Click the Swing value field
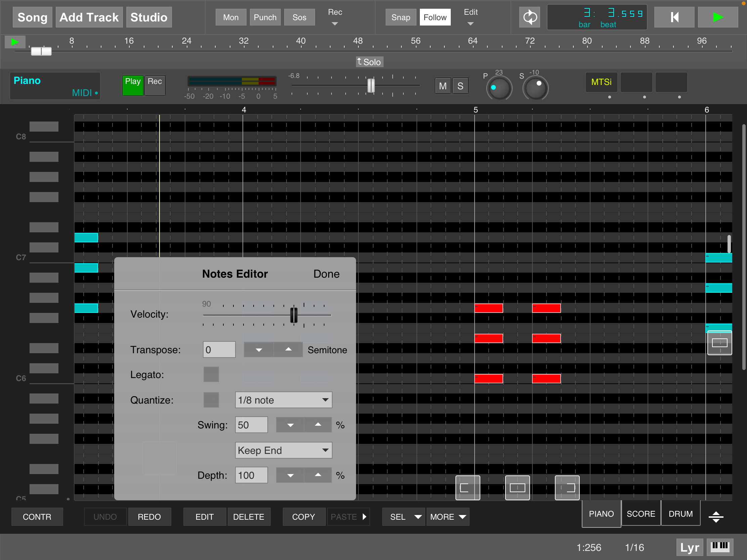747x560 pixels. [x=252, y=425]
